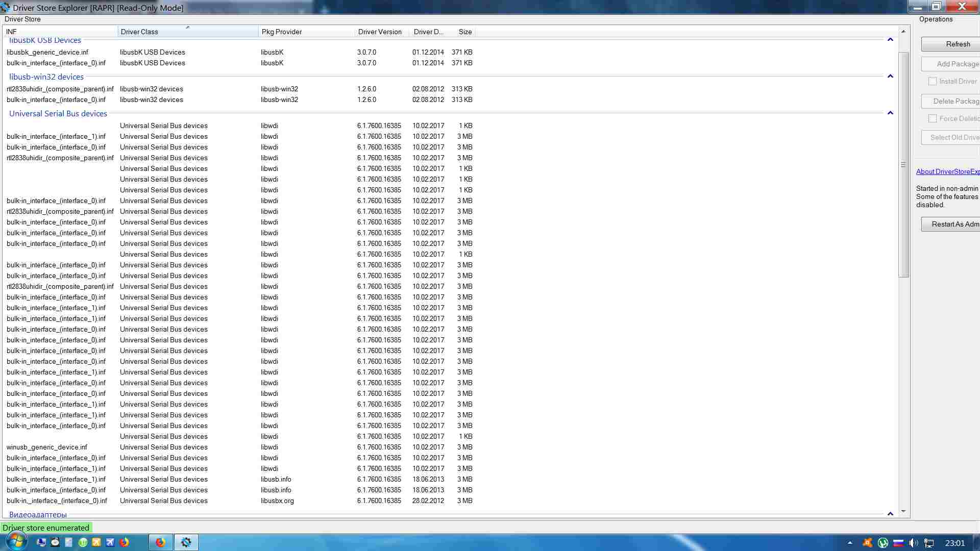The width and height of the screenshot is (980, 551).
Task: Toggle the Install Driver checkbox
Action: point(933,81)
